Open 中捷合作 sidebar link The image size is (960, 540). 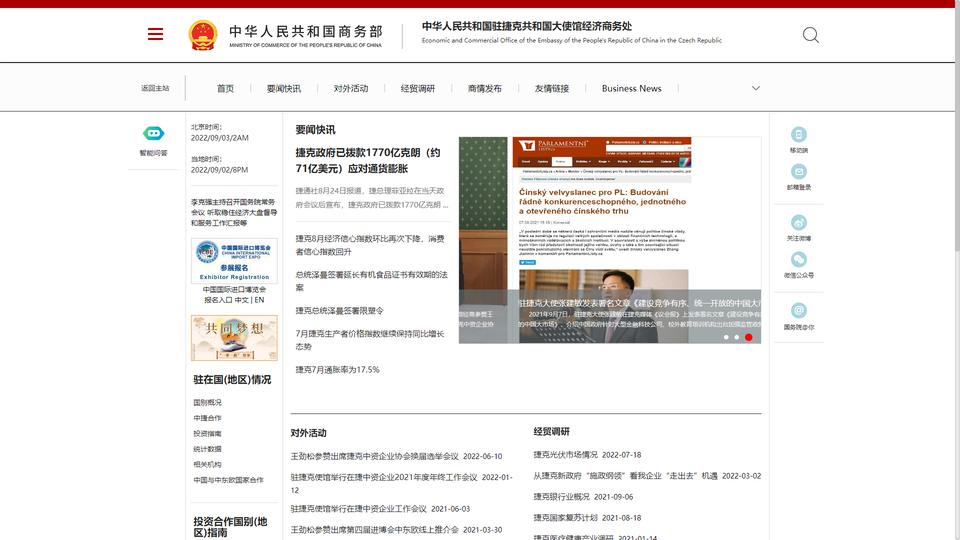click(x=208, y=418)
